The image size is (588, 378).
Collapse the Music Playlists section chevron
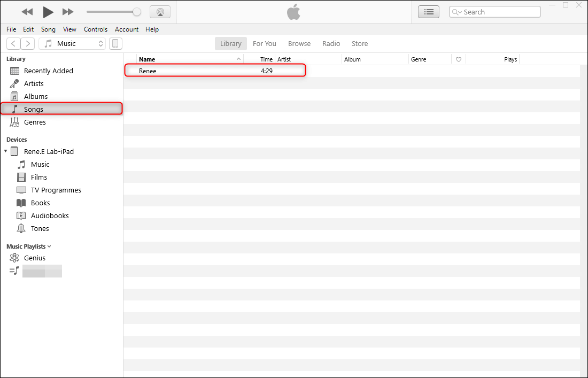[x=50, y=246]
